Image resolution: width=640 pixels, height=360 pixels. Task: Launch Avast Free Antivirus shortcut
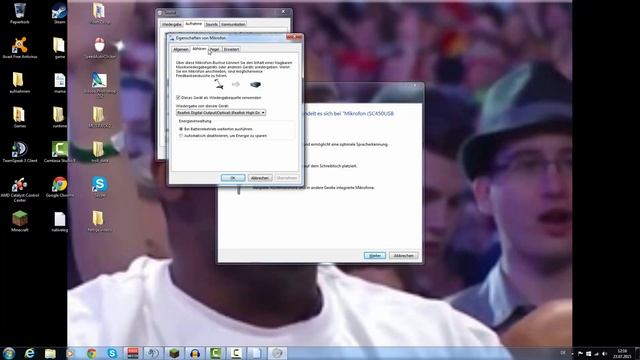click(x=20, y=48)
